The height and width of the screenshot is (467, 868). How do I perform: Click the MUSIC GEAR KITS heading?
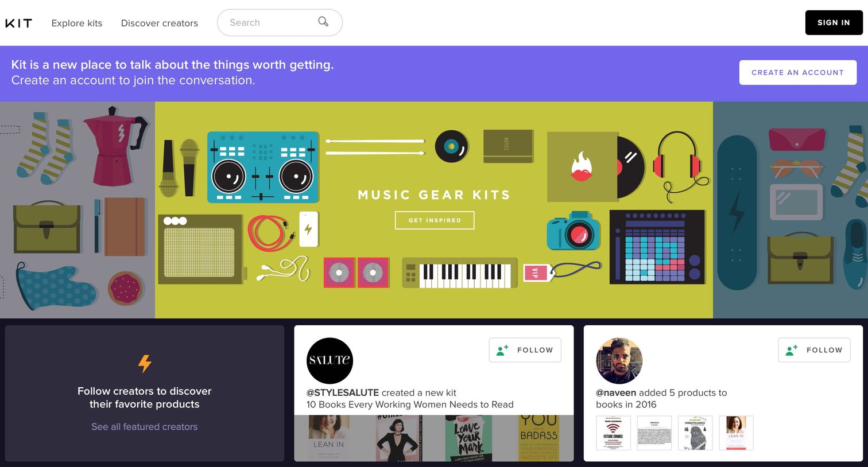click(435, 195)
